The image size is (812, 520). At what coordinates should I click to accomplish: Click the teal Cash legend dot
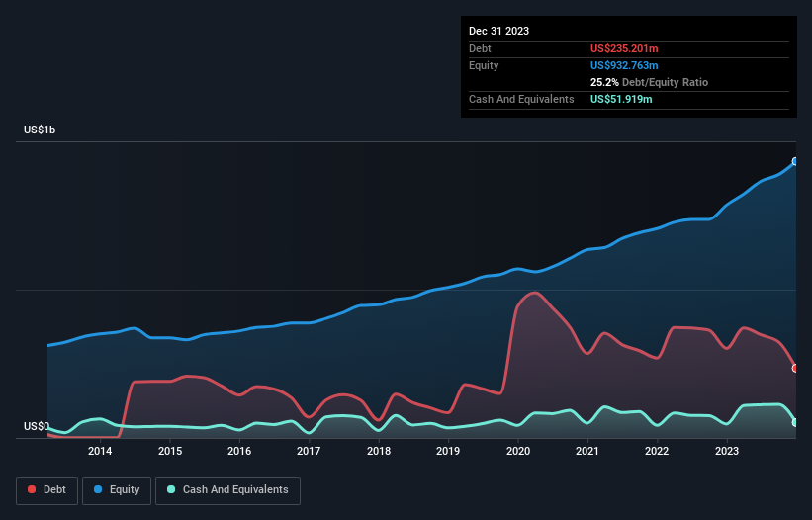171,489
